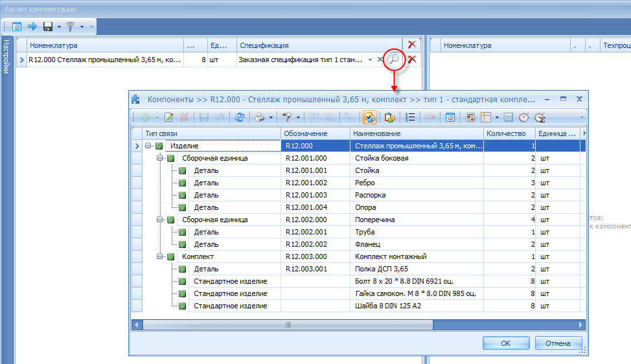Click the refresh icon in the components toolbar
Screen dimensions: 631x364
click(240, 117)
